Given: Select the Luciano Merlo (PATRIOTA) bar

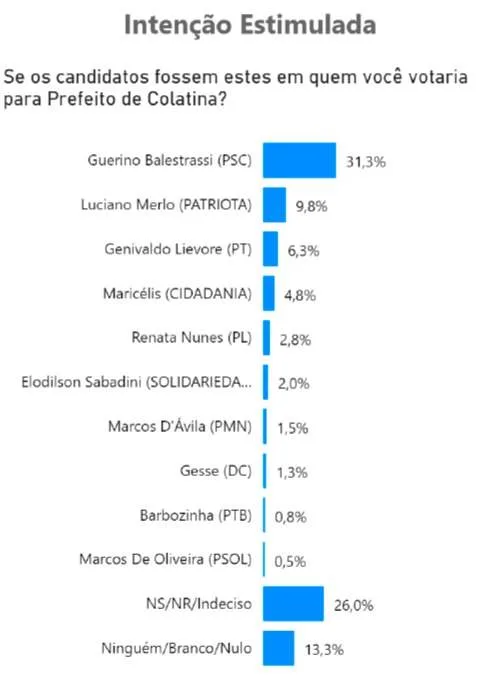Looking at the screenshot, I should [x=274, y=205].
